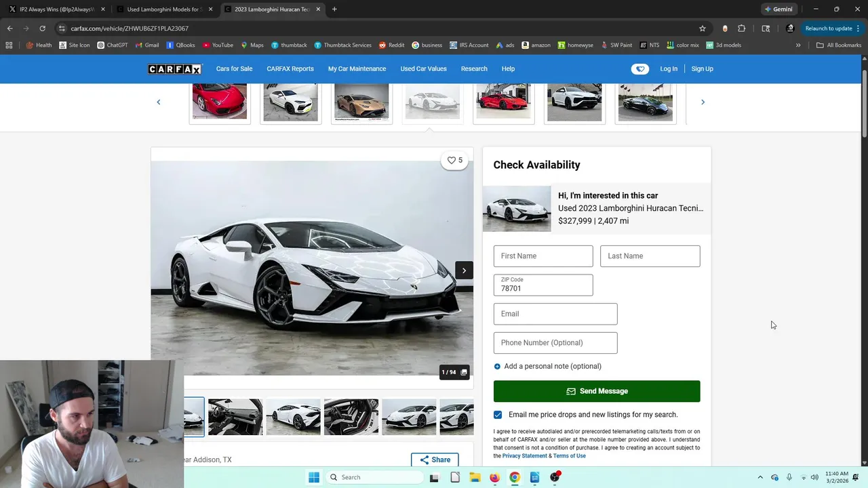Open OBS icon in taskbar
The image size is (868, 488).
point(555,477)
